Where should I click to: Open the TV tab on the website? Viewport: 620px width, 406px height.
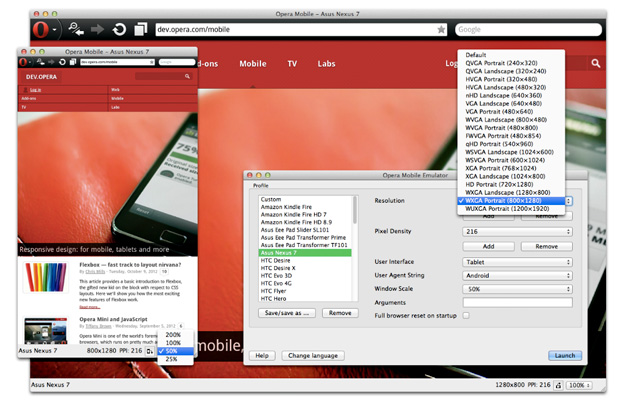click(292, 64)
